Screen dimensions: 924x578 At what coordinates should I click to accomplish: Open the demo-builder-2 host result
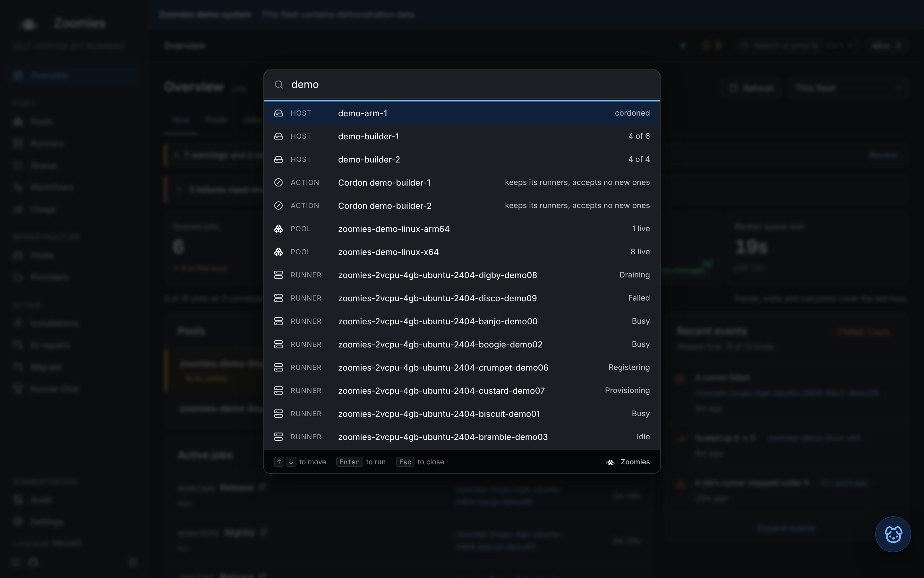click(x=462, y=159)
